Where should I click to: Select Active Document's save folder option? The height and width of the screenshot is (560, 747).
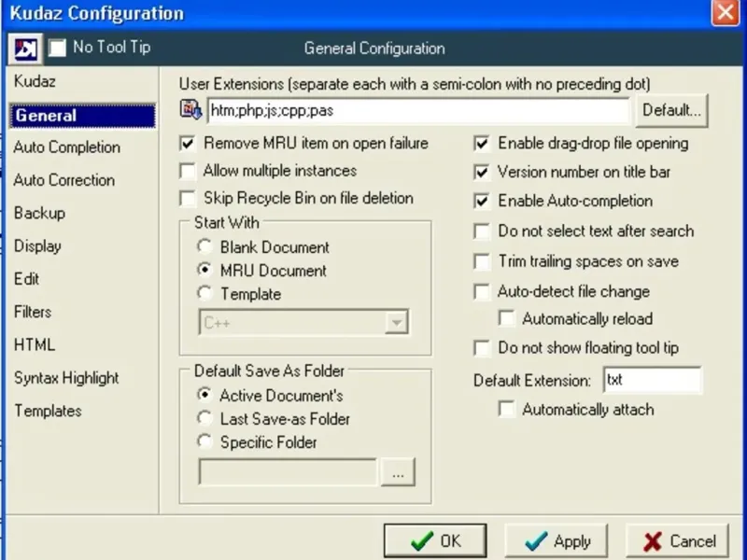pos(204,395)
